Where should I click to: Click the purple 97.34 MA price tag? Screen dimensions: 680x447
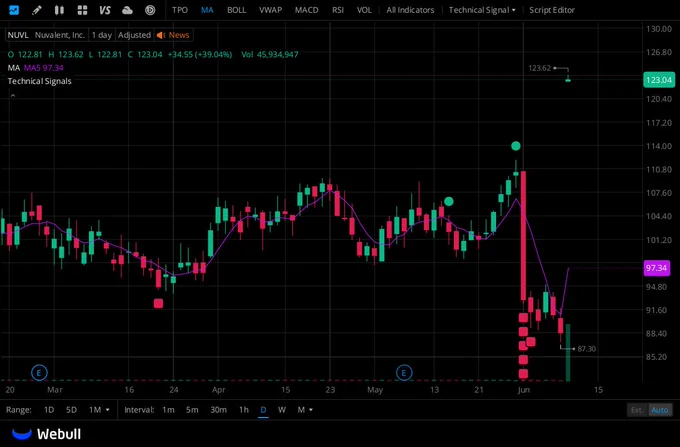click(x=656, y=268)
